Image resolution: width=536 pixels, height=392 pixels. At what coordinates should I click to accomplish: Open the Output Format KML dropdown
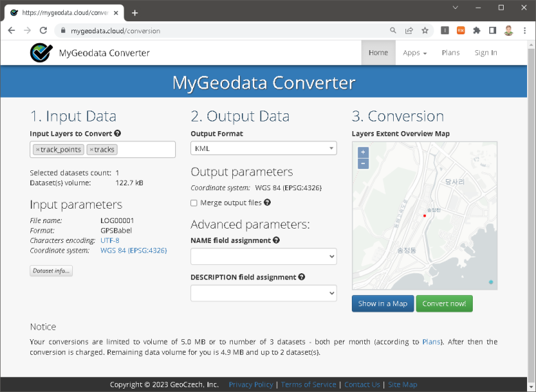pos(264,148)
